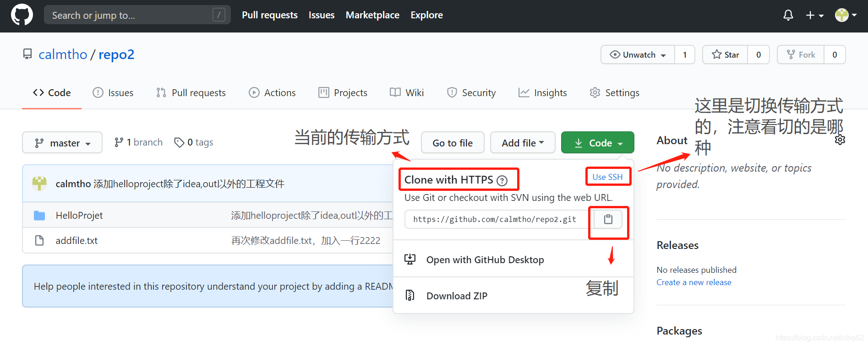
Task: Open Pull requests in top navigation
Action: tap(270, 15)
